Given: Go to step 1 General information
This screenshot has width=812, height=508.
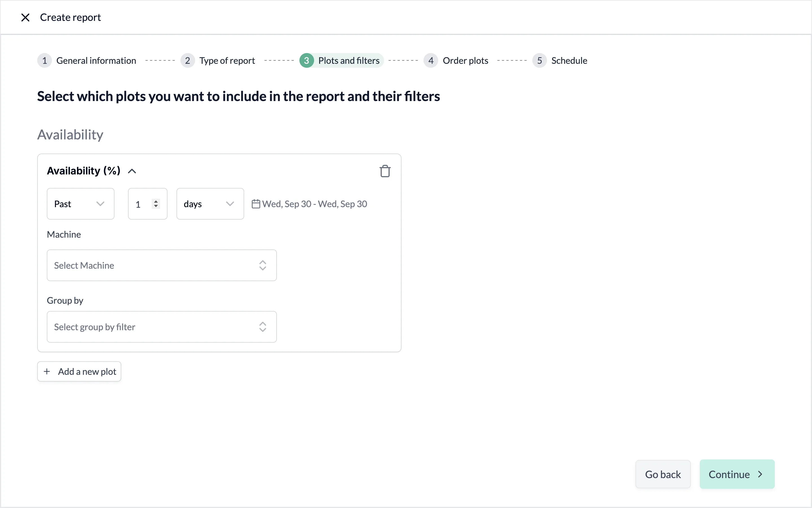Looking at the screenshot, I should 87,61.
